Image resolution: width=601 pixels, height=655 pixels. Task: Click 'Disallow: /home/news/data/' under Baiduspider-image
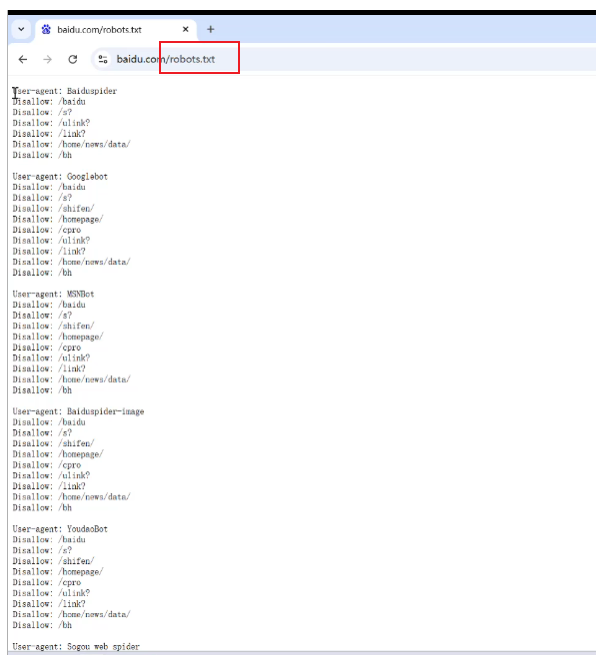[x=71, y=497]
